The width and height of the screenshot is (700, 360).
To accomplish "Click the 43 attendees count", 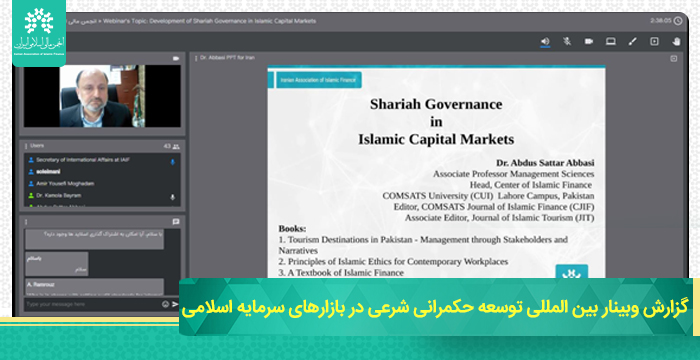I will coord(167,147).
